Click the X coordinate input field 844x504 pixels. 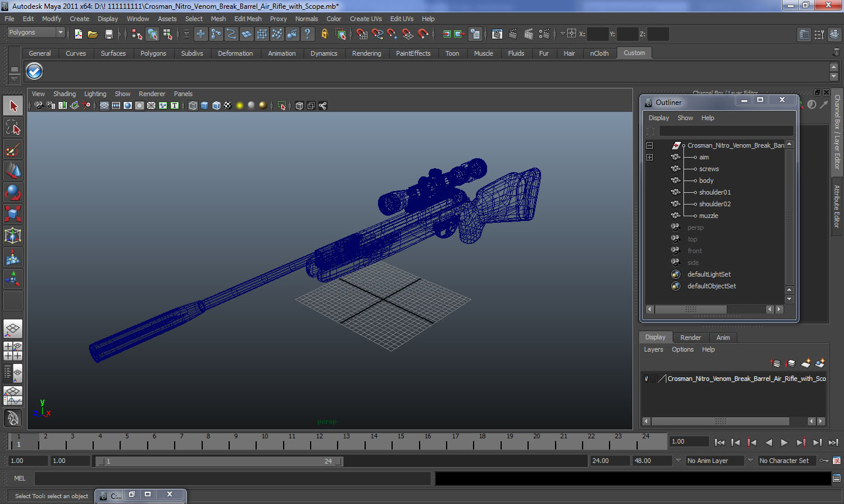pyautogui.click(x=597, y=34)
